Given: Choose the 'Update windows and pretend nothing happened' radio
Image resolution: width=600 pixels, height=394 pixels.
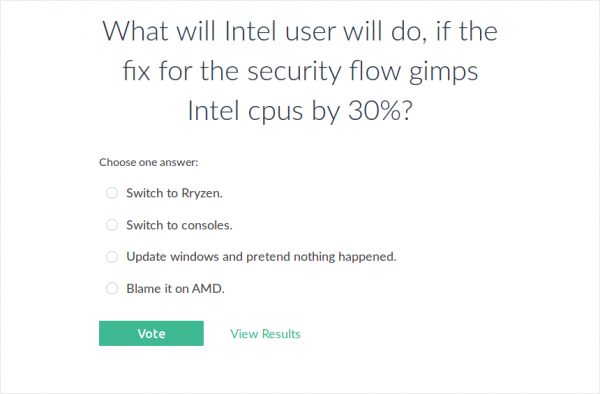Looking at the screenshot, I should coord(112,257).
